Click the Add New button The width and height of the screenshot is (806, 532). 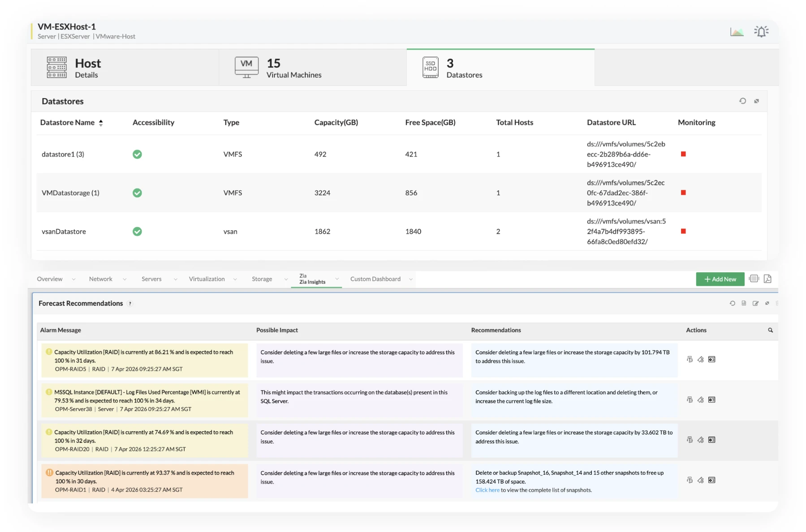[x=720, y=279]
